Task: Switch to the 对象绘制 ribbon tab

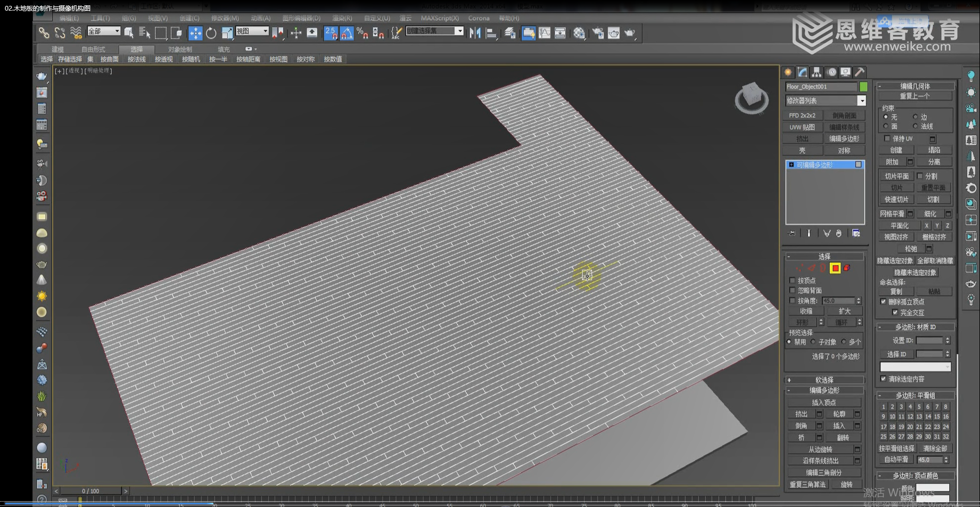Action: (180, 49)
